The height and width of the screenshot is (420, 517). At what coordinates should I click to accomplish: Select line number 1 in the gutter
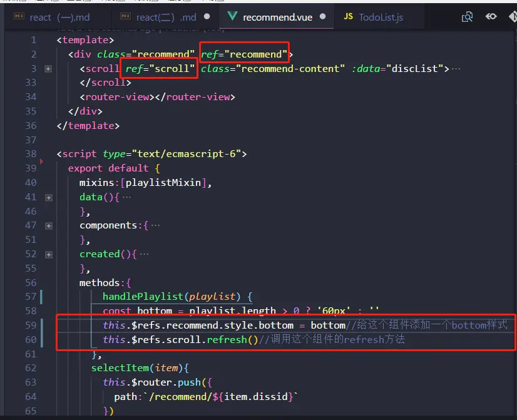coord(33,40)
